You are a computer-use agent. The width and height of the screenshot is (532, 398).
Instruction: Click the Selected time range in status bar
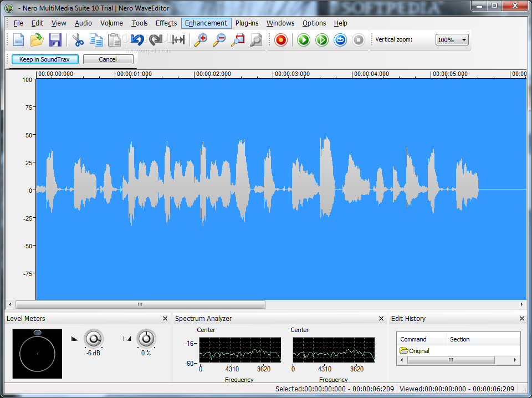tap(335, 389)
